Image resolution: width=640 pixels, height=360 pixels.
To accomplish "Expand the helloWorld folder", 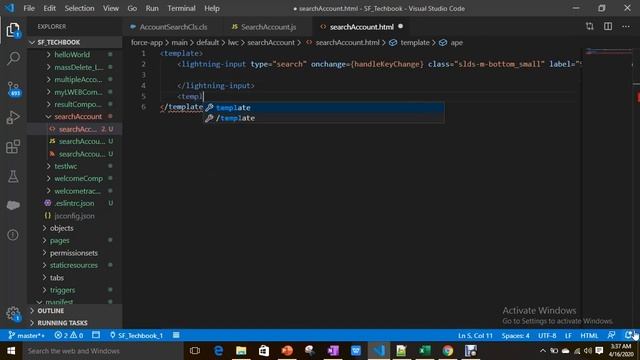I will point(72,55).
